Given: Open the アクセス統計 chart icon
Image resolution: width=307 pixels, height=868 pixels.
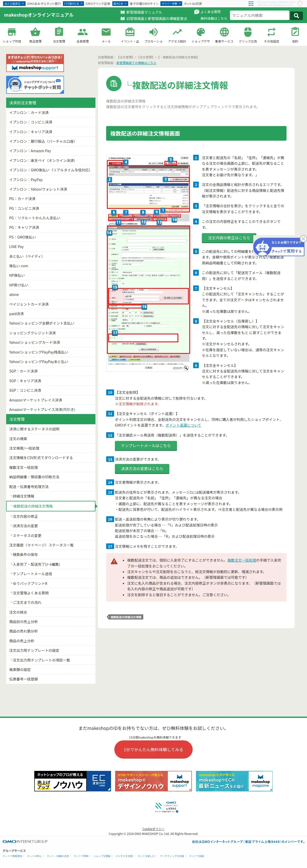Looking at the screenshot, I should click(177, 35).
